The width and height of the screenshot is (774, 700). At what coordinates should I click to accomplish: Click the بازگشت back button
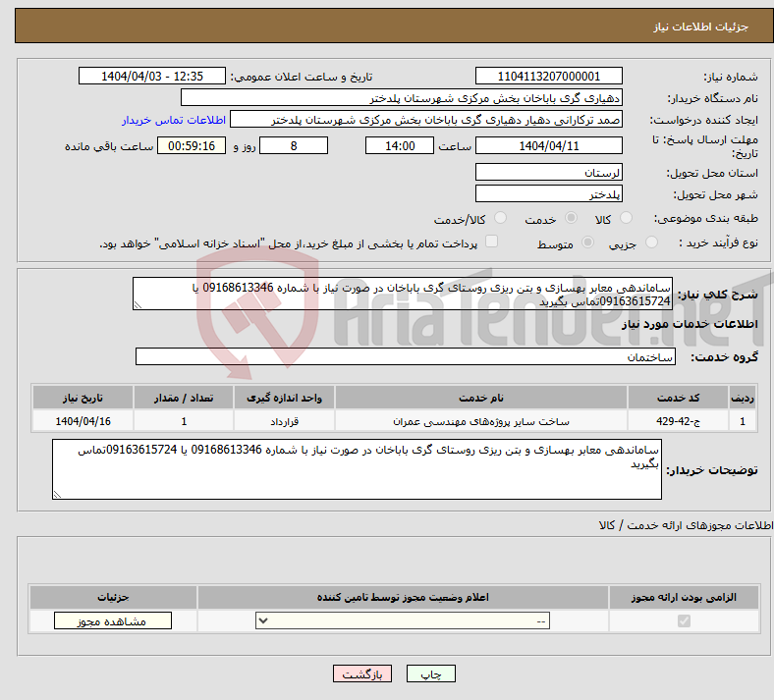[x=362, y=673]
